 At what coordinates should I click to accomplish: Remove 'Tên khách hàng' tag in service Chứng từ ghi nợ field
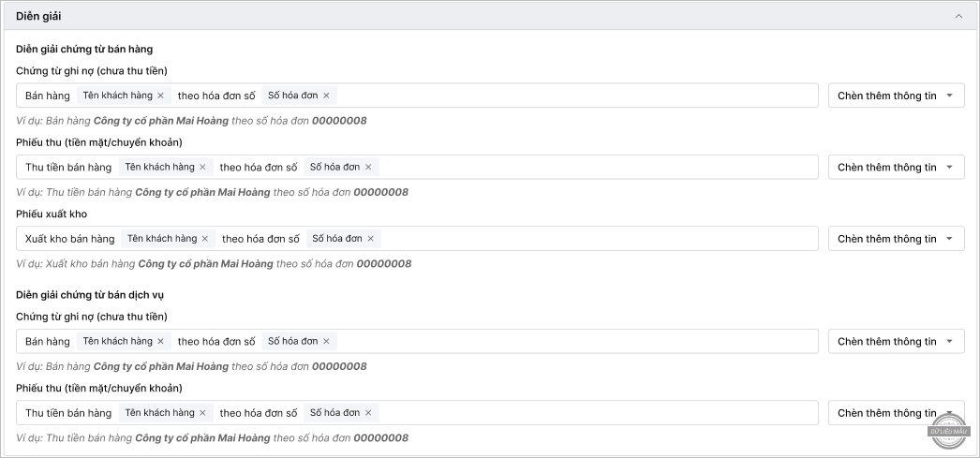pos(160,341)
